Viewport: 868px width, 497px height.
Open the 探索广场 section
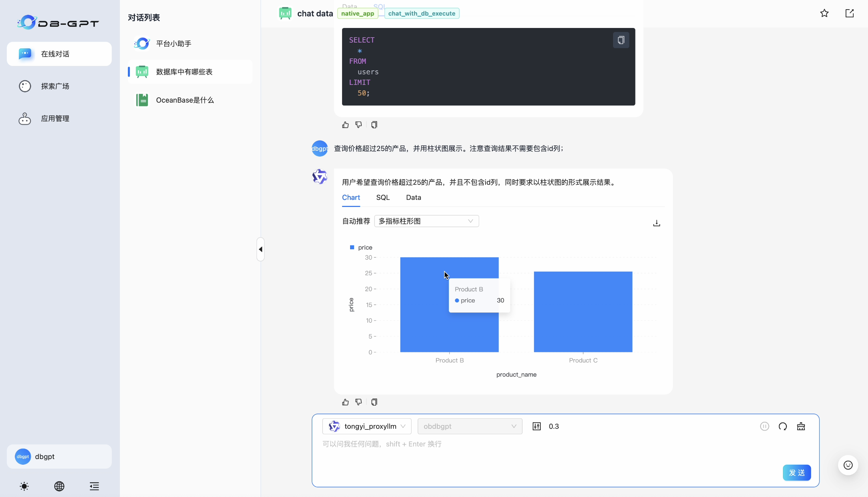coord(55,86)
